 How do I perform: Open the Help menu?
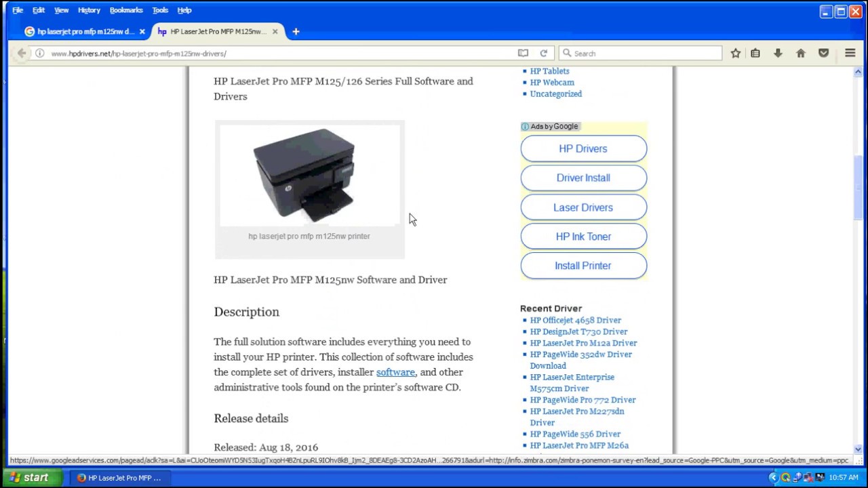pos(184,10)
